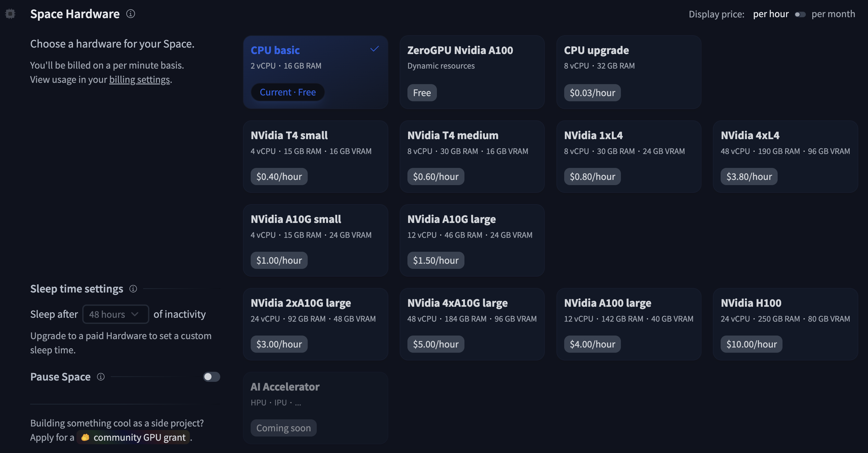Click the hands emoji on GPU grant
The image size is (868, 453).
pyautogui.click(x=85, y=437)
